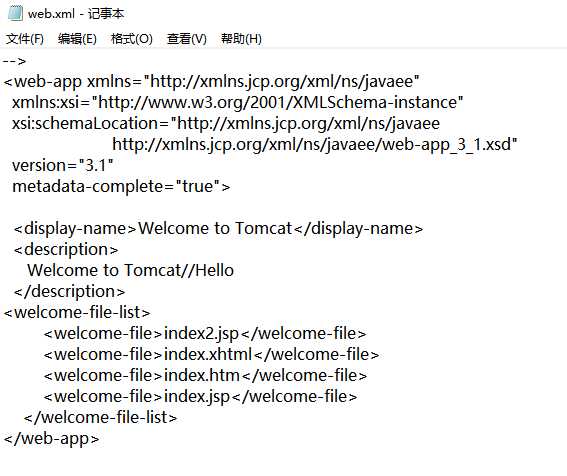
Task: Click the index.jsp welcome-file entry
Action: coord(200,396)
